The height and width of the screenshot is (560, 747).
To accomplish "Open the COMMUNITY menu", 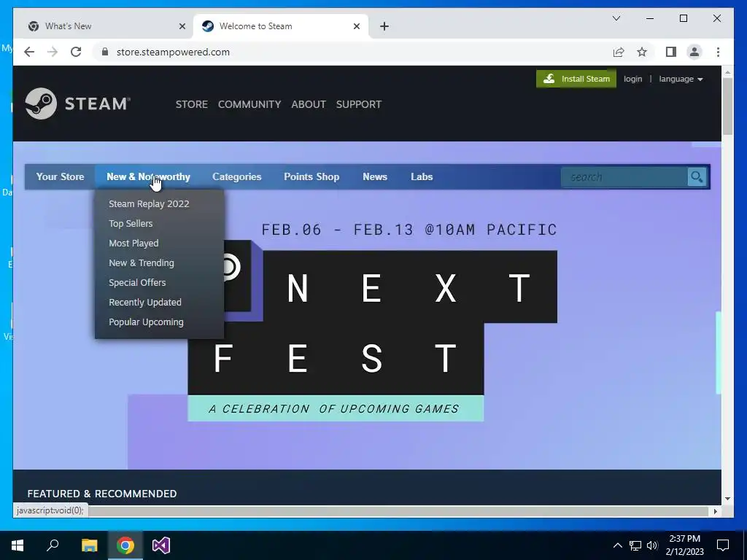I will (249, 104).
